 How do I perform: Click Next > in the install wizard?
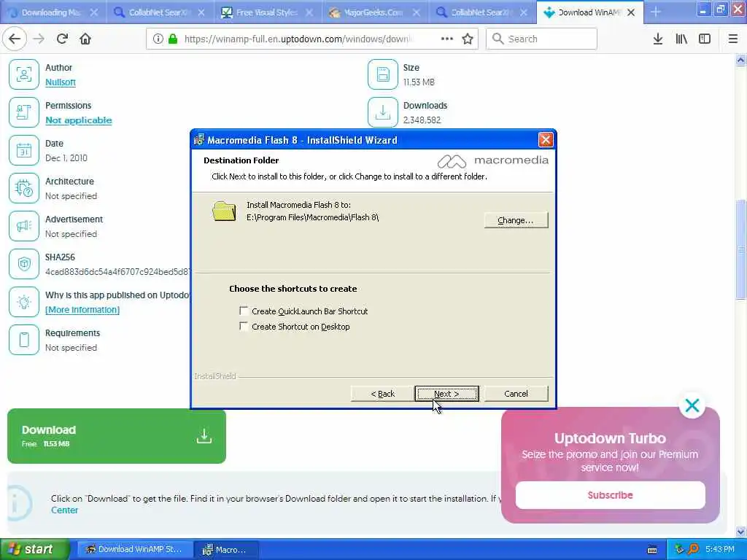tap(446, 394)
